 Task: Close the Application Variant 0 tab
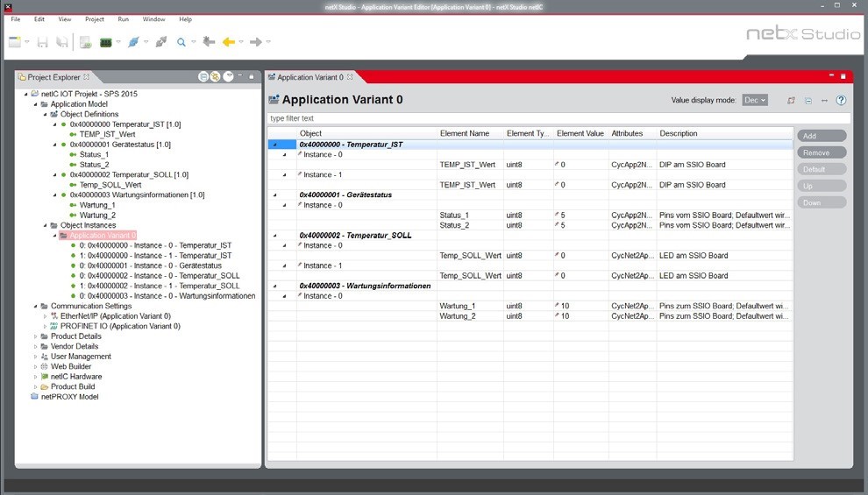[x=350, y=77]
